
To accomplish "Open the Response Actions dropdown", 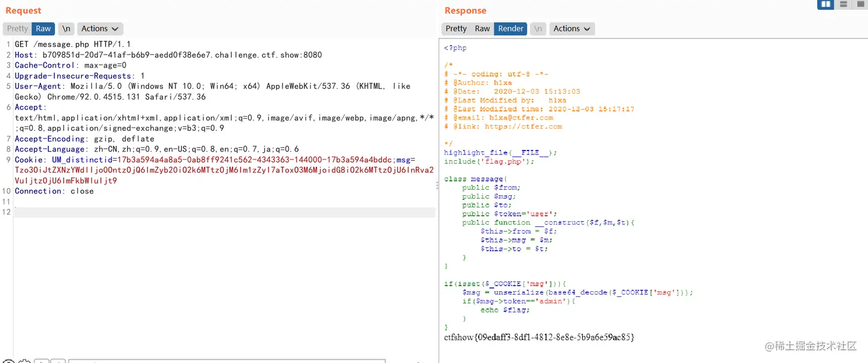I will point(572,29).
